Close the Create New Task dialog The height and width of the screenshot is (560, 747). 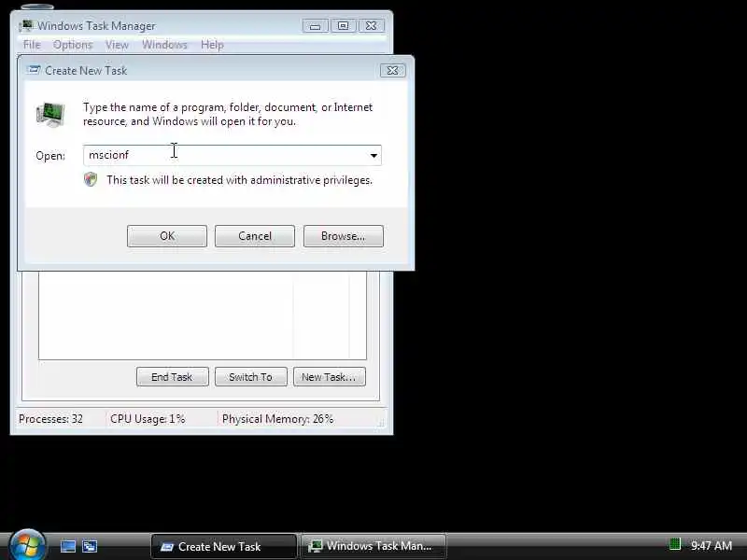coord(392,71)
